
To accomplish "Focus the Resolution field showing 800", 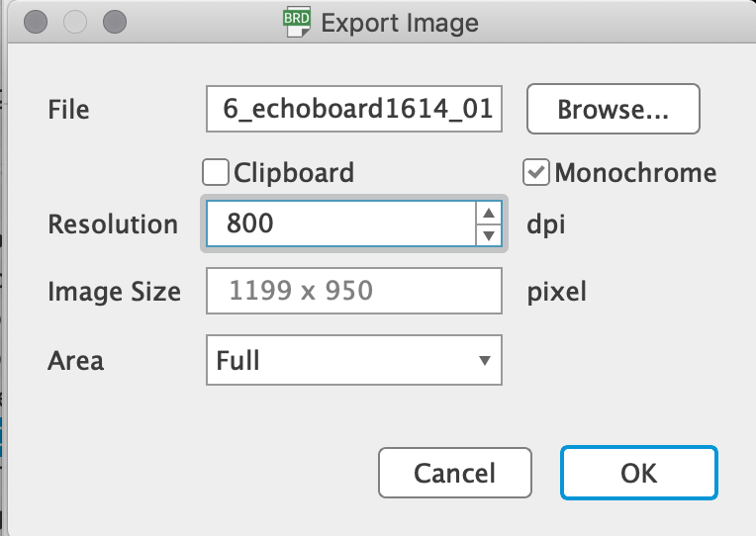I will (340, 223).
